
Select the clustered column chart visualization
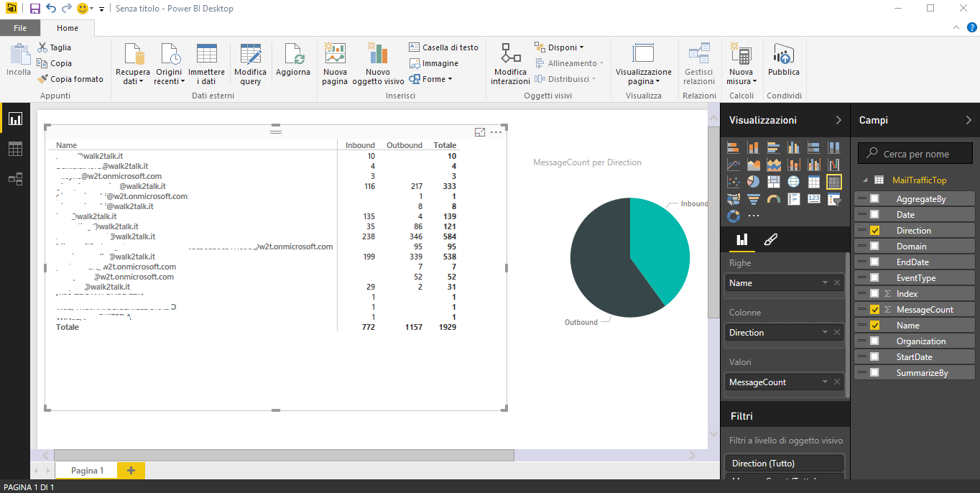pyautogui.click(x=794, y=147)
